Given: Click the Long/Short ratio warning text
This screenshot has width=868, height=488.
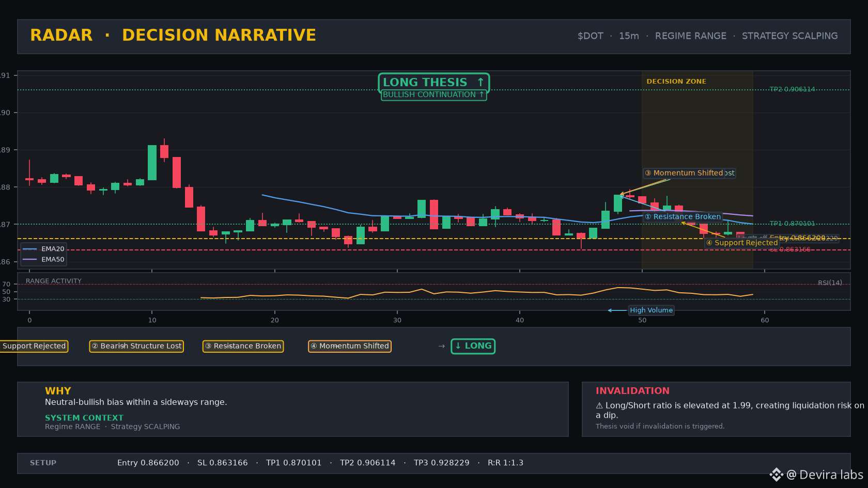Looking at the screenshot, I should pos(730,411).
